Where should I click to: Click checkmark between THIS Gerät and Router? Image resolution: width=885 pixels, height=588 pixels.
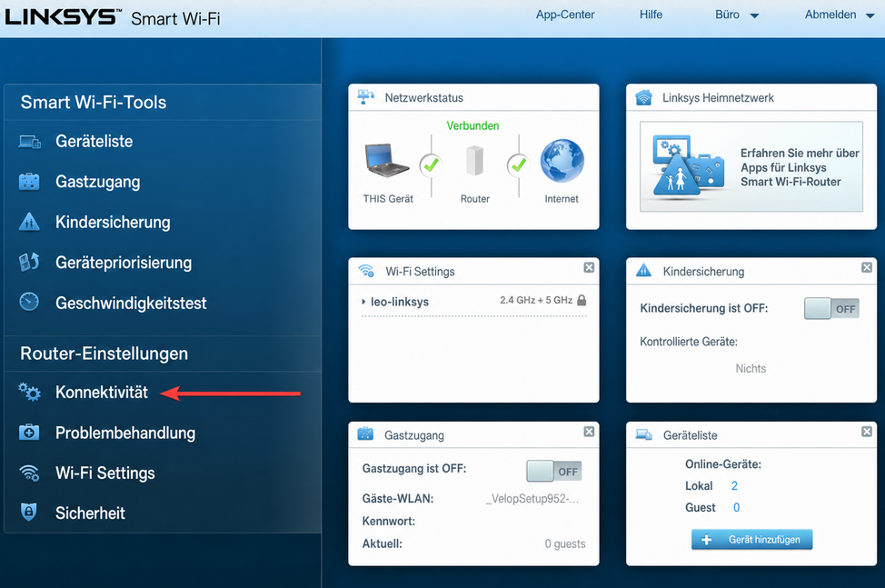coord(432,164)
